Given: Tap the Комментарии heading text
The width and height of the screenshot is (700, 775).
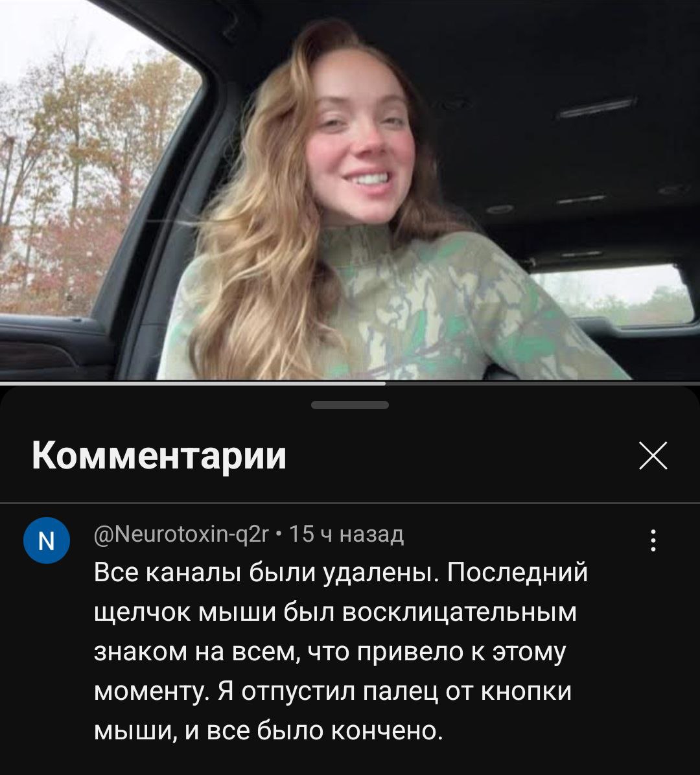Looking at the screenshot, I should [159, 455].
